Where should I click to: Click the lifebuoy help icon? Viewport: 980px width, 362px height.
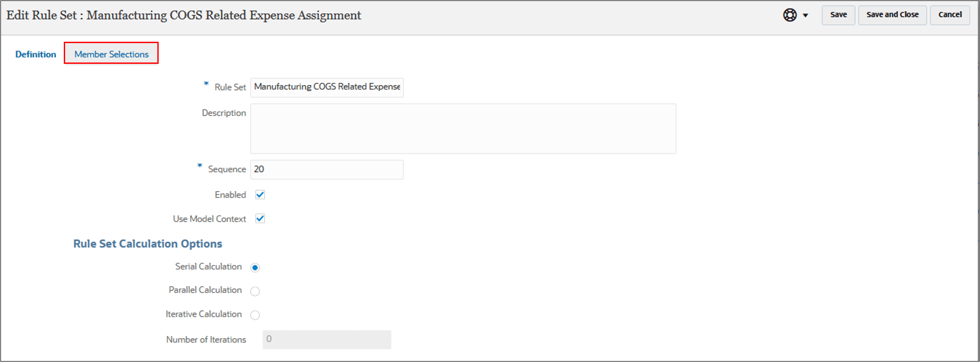coord(789,15)
